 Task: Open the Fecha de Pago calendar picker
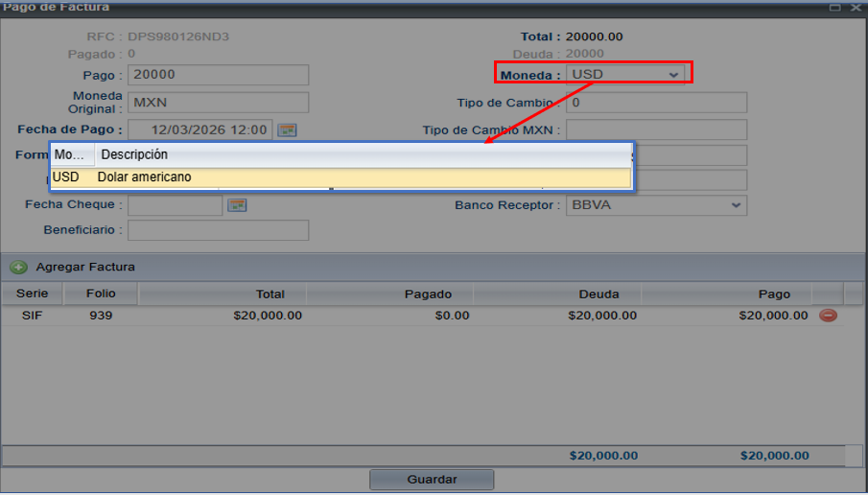coord(287,130)
